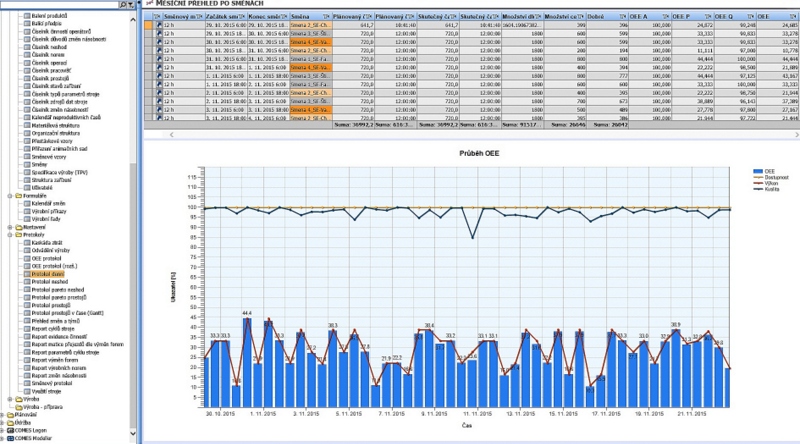The image size is (800, 444).
Task: Click the Suma: 26646 footer cell
Action: click(x=565, y=125)
